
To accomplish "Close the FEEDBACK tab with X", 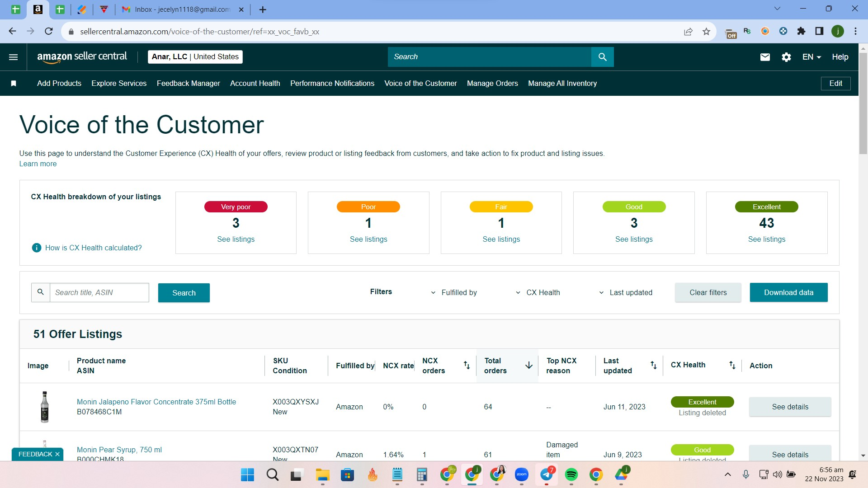I will pos(57,454).
